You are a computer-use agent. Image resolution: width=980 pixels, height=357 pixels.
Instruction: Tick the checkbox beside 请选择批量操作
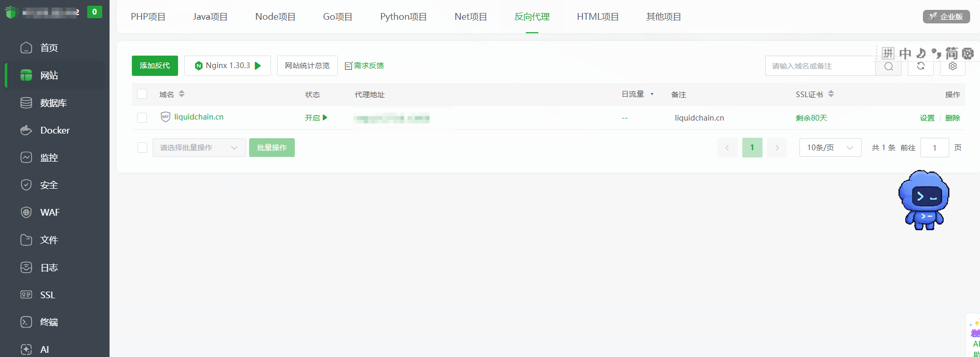click(x=142, y=148)
